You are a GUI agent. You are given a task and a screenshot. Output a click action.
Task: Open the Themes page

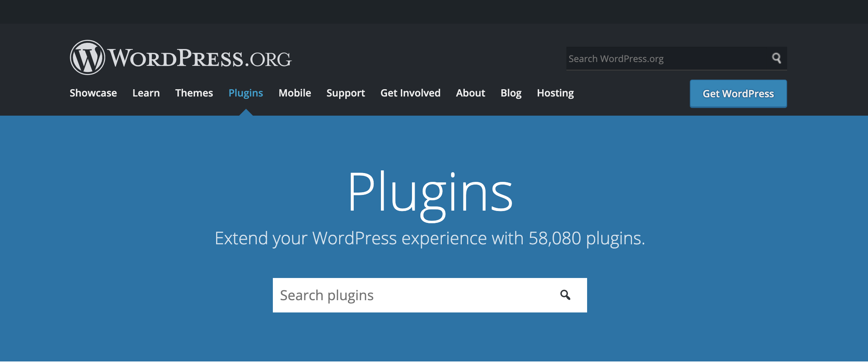pos(194,93)
